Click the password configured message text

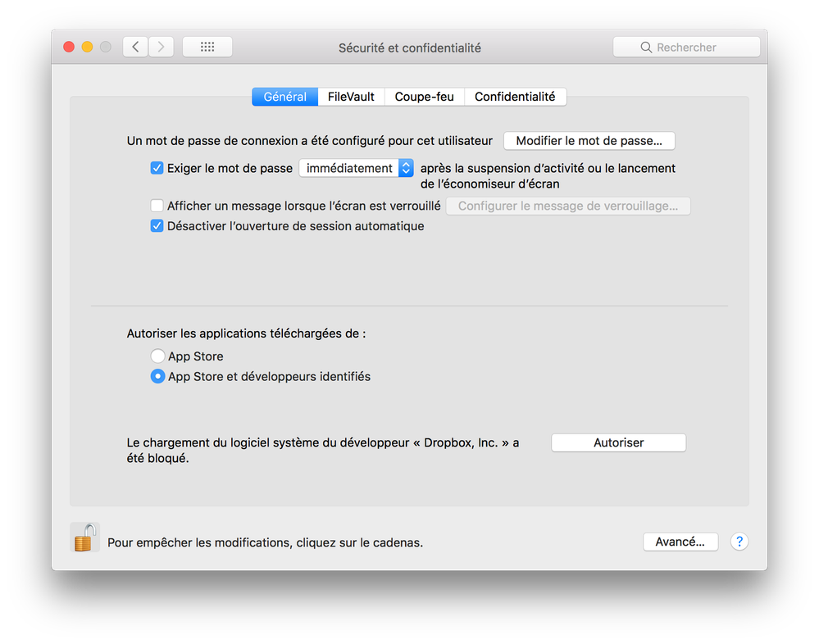click(310, 141)
